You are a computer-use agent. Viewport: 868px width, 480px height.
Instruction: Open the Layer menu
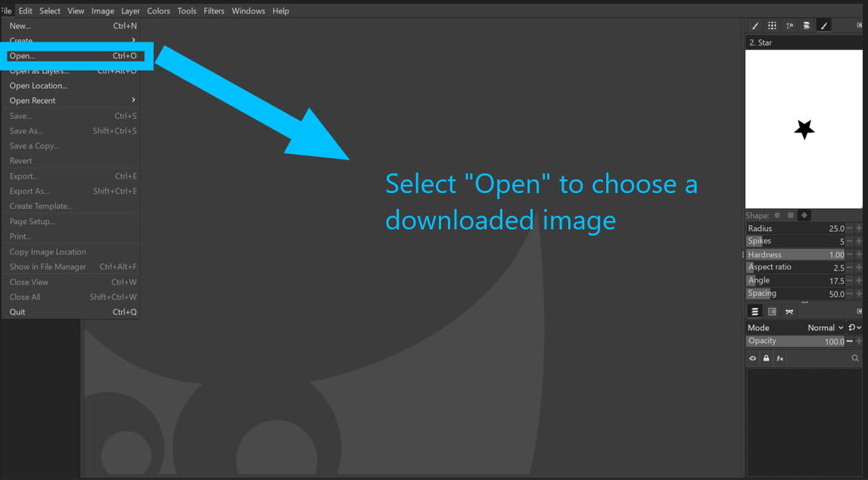[x=130, y=11]
